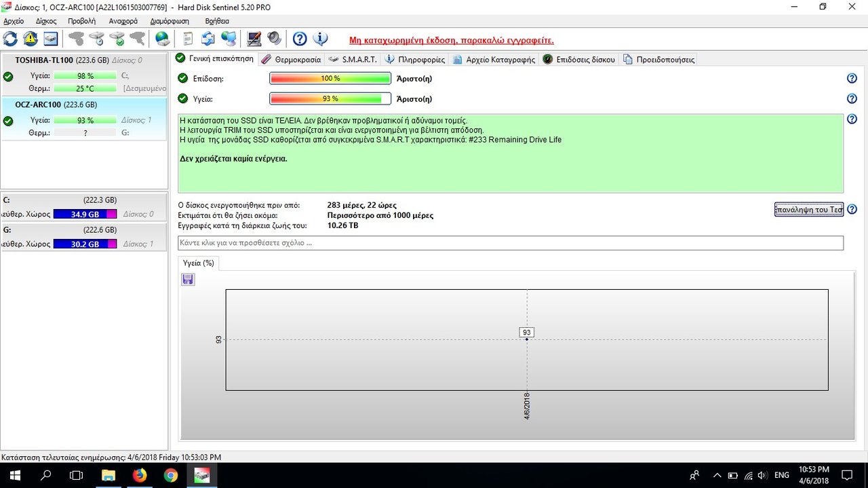Image resolution: width=868 pixels, height=488 pixels.
Task: Click the disk icon with green checkmark
Action: pos(117,39)
